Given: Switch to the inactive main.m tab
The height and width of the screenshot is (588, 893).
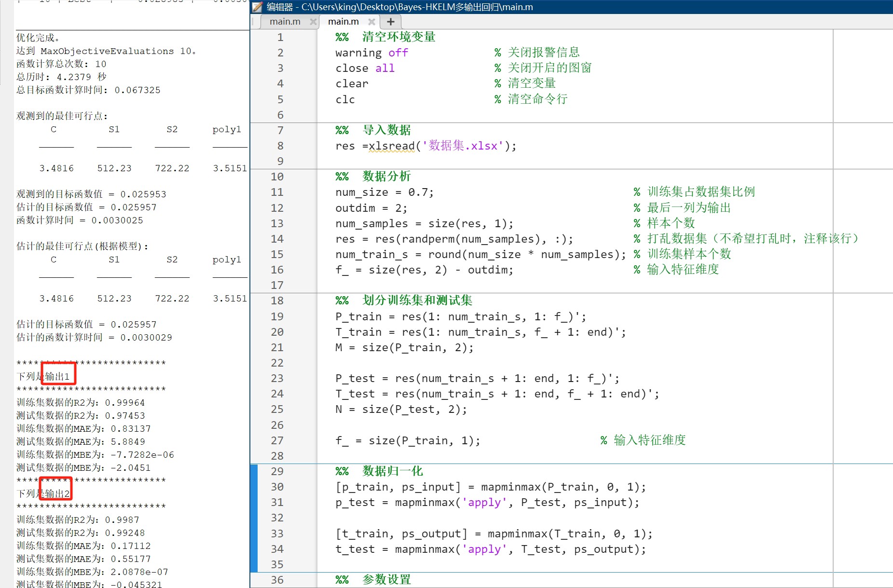Looking at the screenshot, I should click(x=285, y=22).
